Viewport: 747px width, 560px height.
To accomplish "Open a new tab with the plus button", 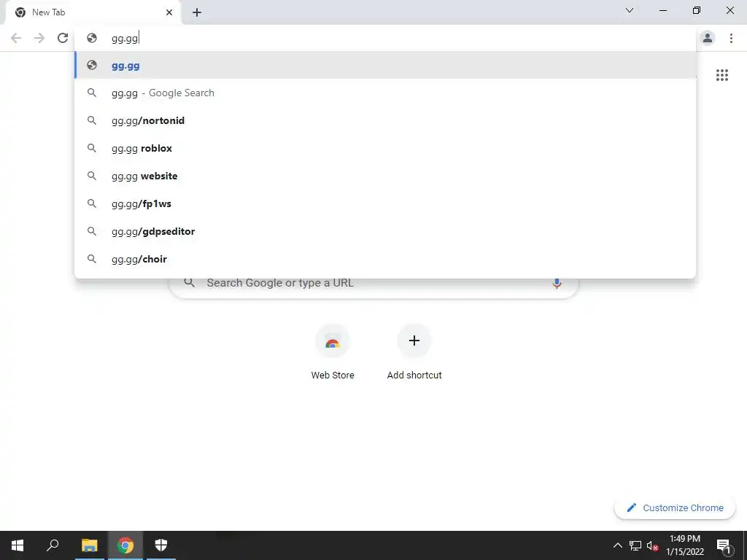I will tap(197, 13).
